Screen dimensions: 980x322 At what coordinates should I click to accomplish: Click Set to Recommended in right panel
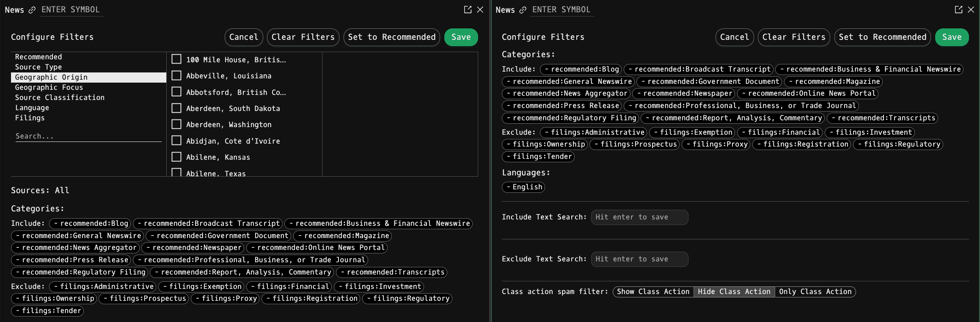tap(883, 37)
